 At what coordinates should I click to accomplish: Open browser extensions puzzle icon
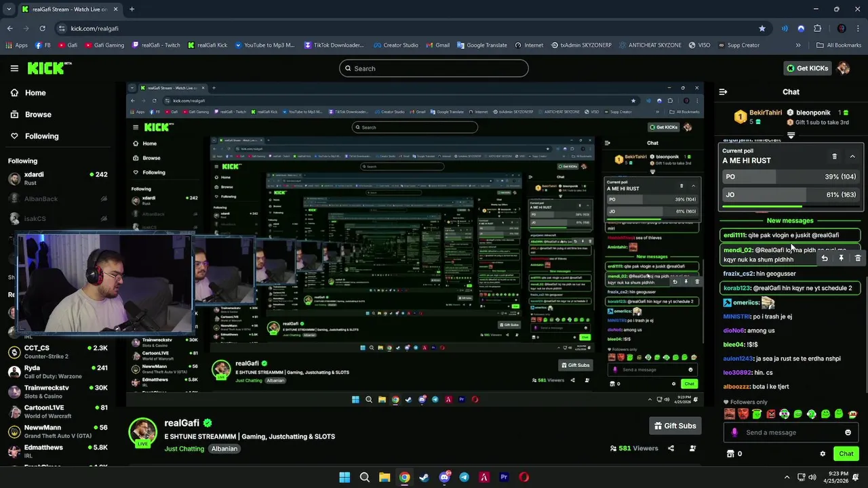click(x=817, y=28)
